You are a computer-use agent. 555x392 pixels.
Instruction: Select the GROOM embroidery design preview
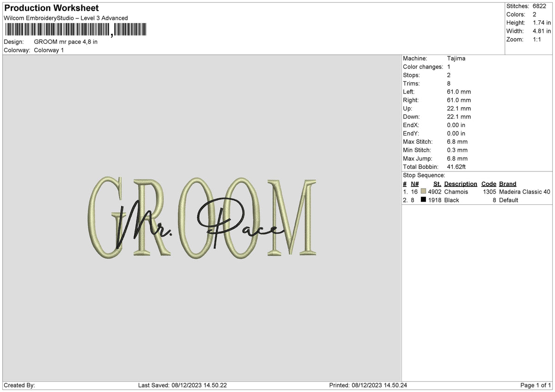pos(203,217)
